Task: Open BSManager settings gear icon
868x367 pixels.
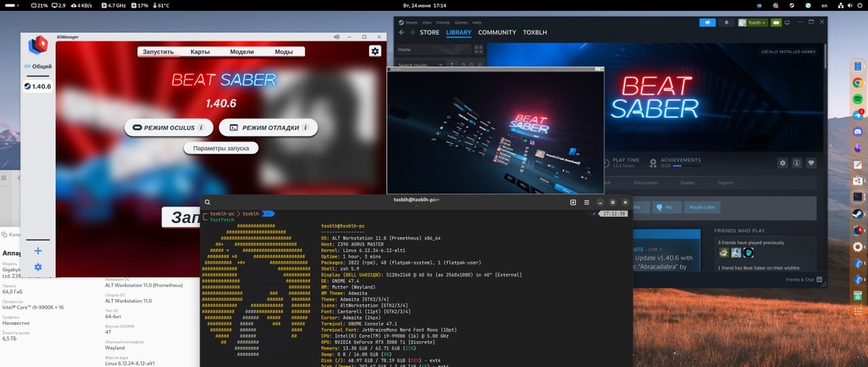Action: point(375,51)
